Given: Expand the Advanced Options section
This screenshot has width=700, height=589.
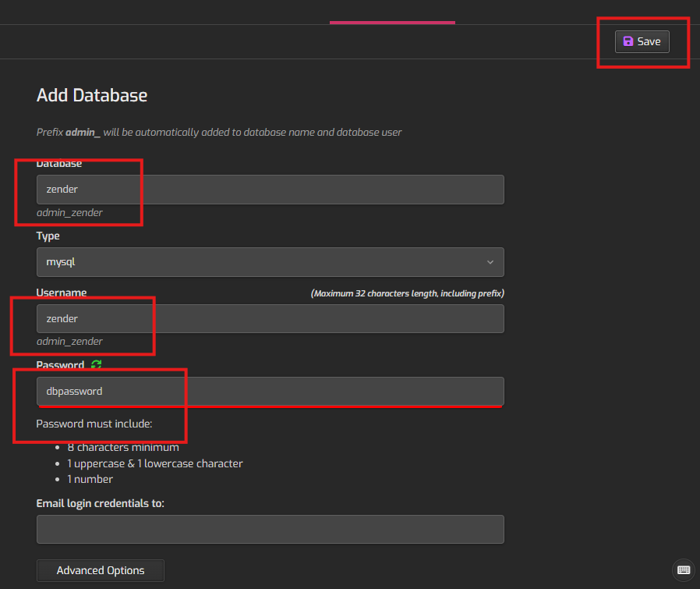Looking at the screenshot, I should pyautogui.click(x=101, y=570).
